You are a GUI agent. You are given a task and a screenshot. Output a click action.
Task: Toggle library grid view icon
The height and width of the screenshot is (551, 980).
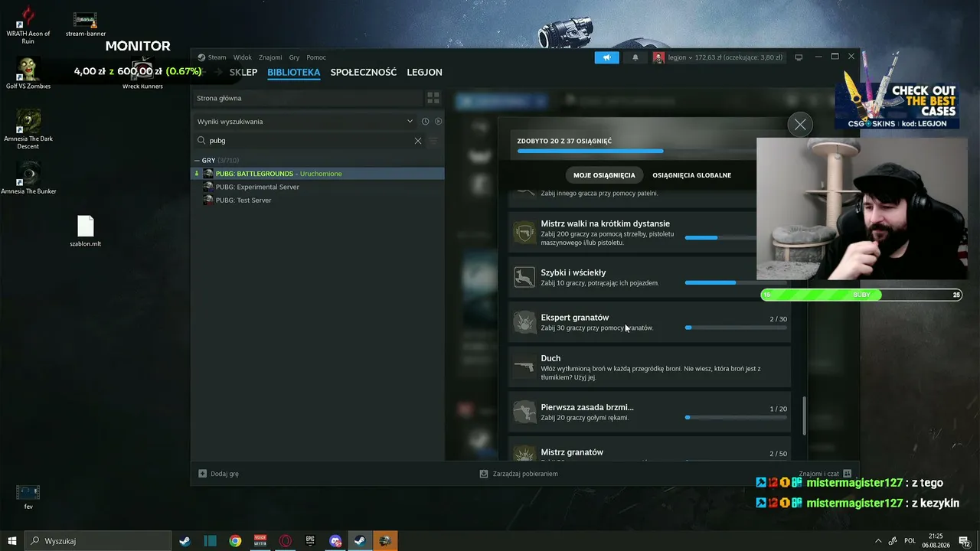[x=433, y=98]
